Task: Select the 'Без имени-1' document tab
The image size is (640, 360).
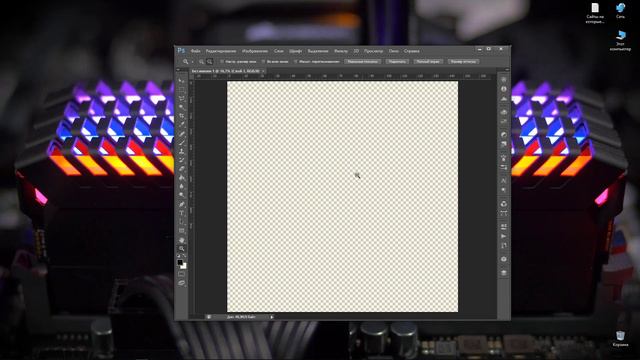Action: point(225,71)
